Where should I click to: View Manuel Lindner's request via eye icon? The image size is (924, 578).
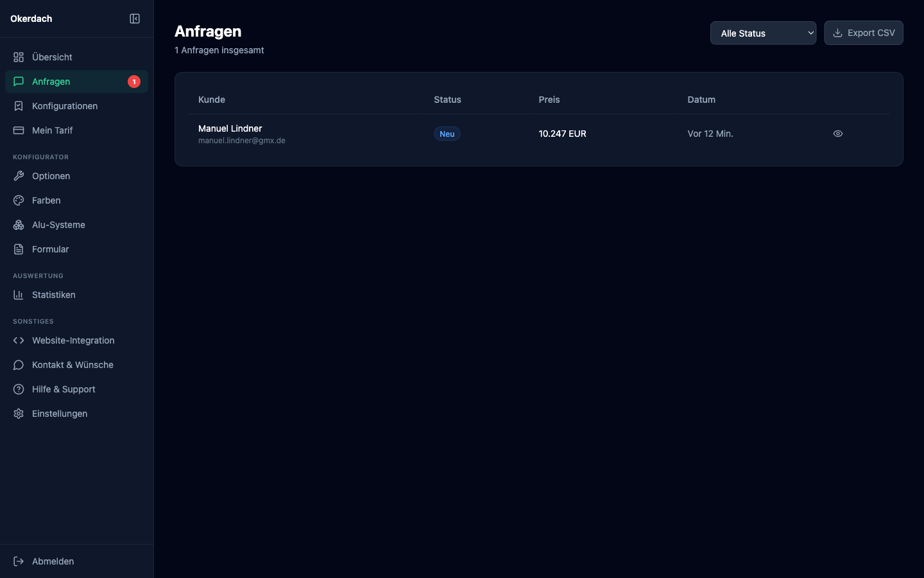[838, 134]
